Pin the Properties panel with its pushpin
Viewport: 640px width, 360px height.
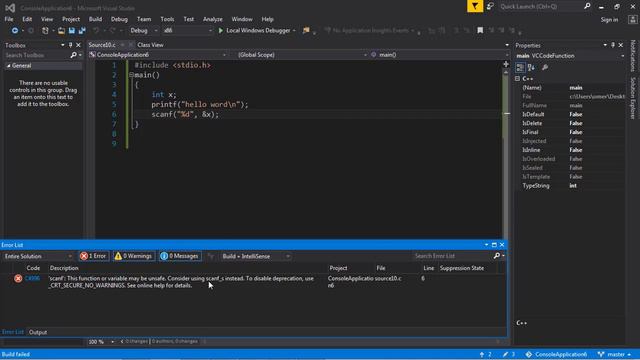(613, 45)
